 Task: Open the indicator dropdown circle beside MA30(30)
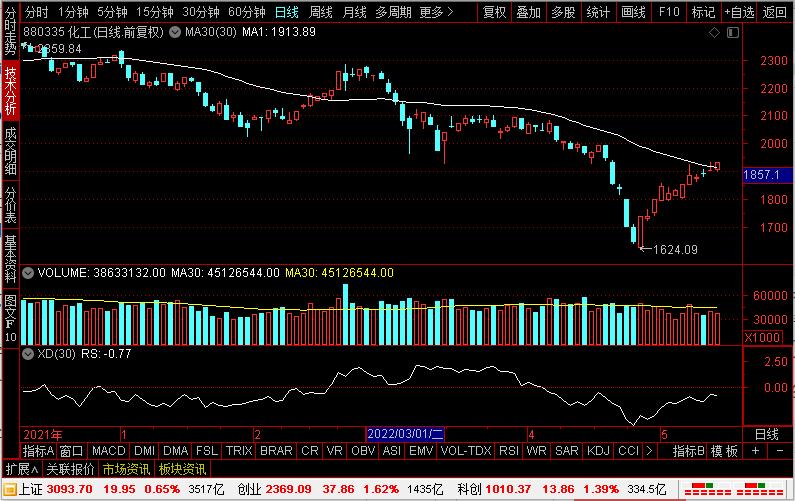coord(175,32)
